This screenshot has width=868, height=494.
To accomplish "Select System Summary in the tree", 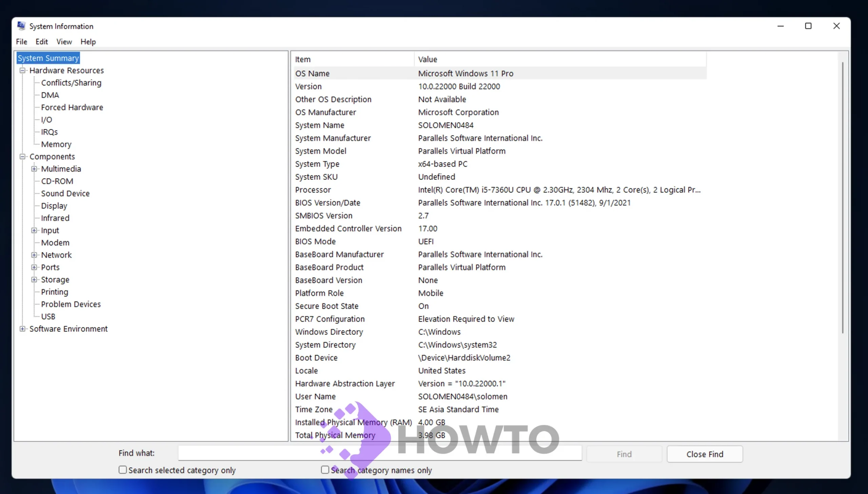I will [x=48, y=58].
